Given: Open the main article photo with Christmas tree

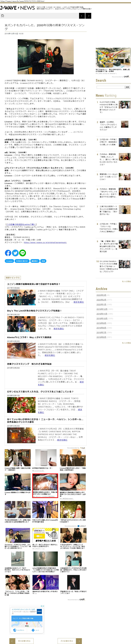Looking at the screenshot, I should click(46, 57).
